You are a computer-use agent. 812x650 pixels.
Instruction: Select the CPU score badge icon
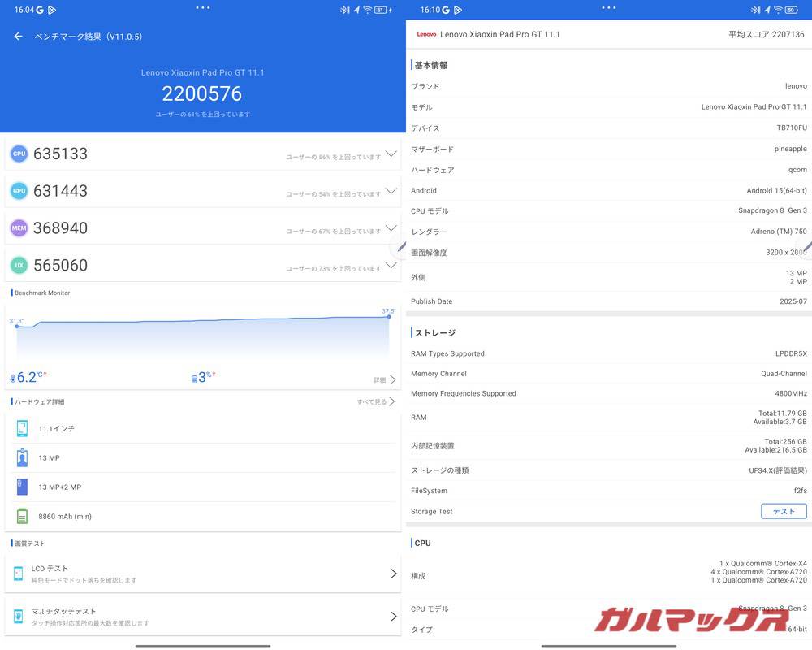pyautogui.click(x=19, y=153)
